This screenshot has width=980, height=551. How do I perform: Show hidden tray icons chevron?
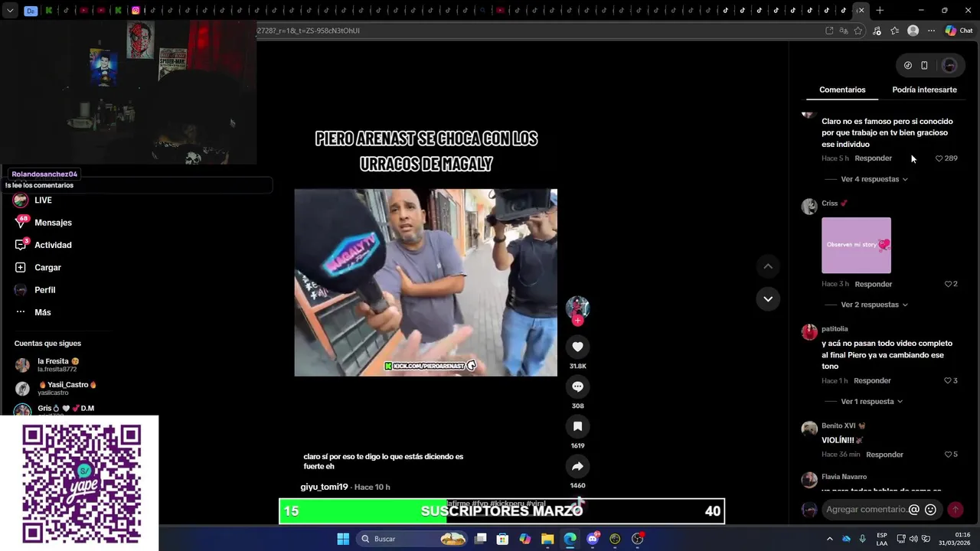pos(829,539)
